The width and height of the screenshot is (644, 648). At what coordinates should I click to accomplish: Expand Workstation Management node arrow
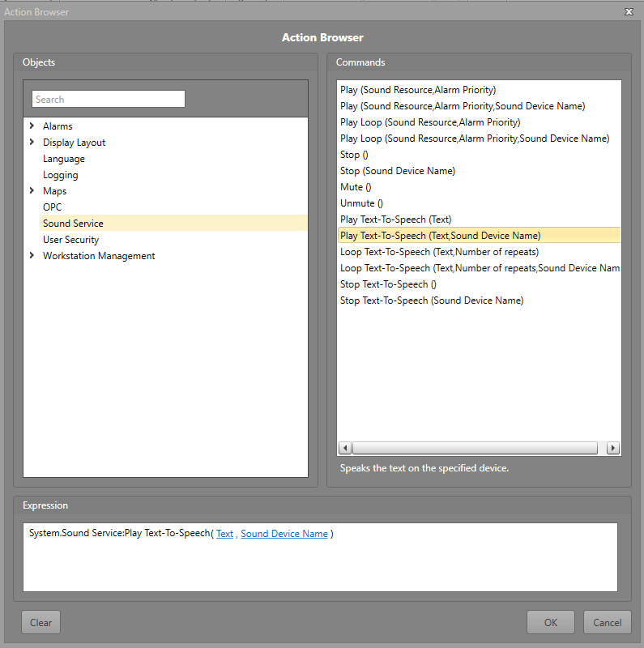(x=32, y=255)
